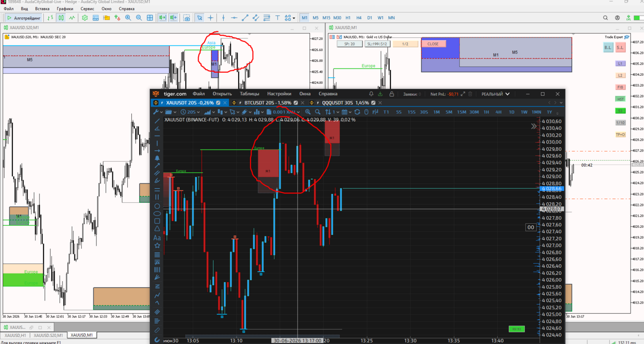Tile MetaTrader chart windows as grid
Image resolution: width=644 pixels, height=344 pixels.
(150, 18)
